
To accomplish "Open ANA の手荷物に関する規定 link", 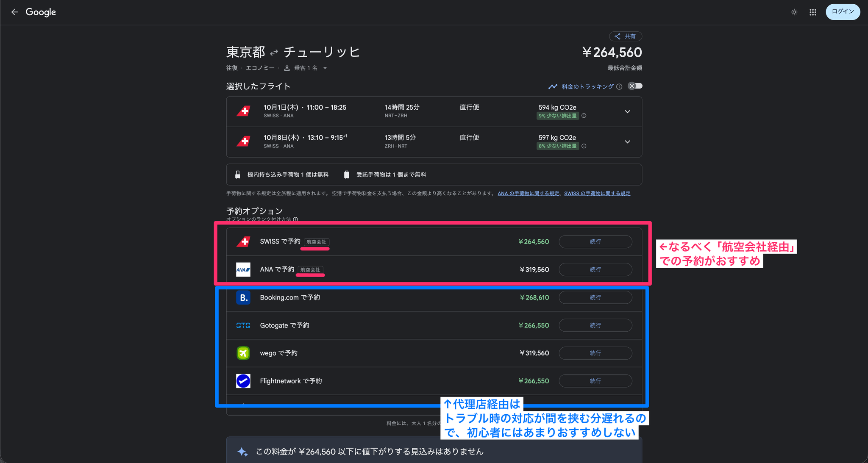I will coord(528,194).
